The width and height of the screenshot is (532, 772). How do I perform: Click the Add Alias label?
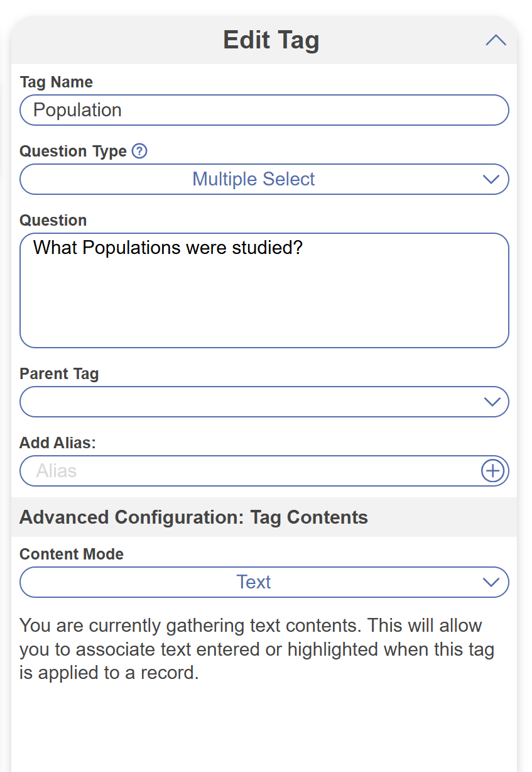(57, 443)
